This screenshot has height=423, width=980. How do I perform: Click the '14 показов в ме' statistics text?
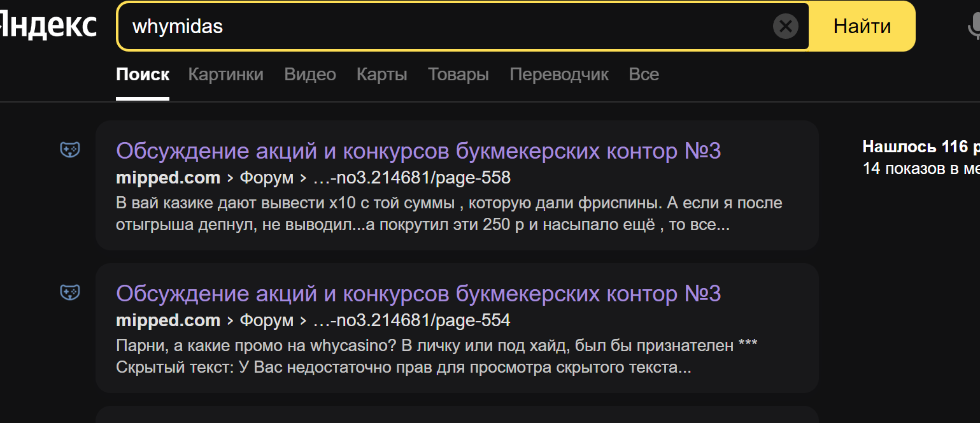[x=921, y=169]
